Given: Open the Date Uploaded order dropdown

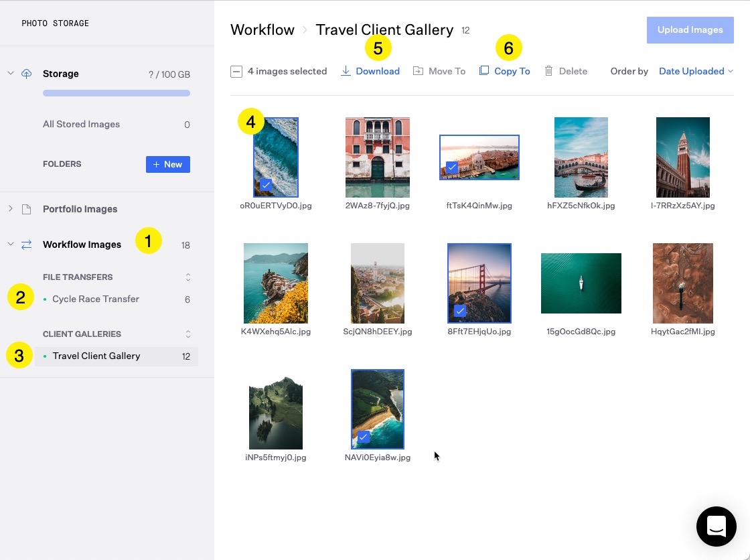Looking at the screenshot, I should point(696,71).
